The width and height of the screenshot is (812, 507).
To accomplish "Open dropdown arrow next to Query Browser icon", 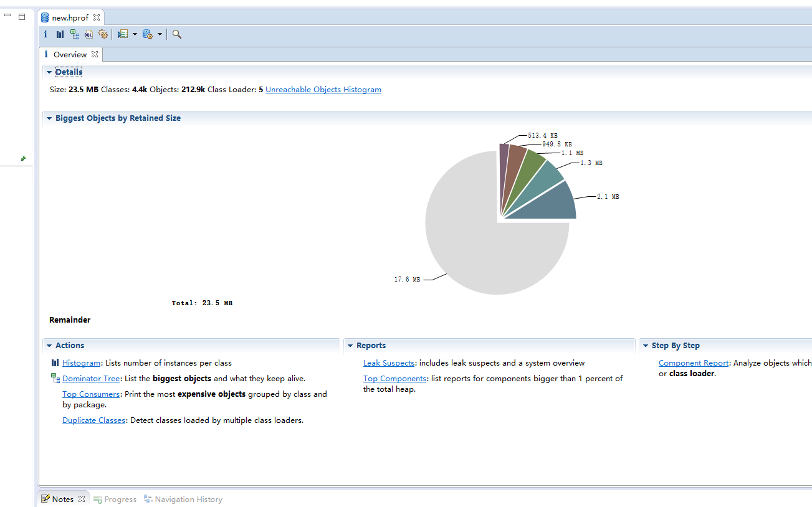I will pyautogui.click(x=160, y=34).
